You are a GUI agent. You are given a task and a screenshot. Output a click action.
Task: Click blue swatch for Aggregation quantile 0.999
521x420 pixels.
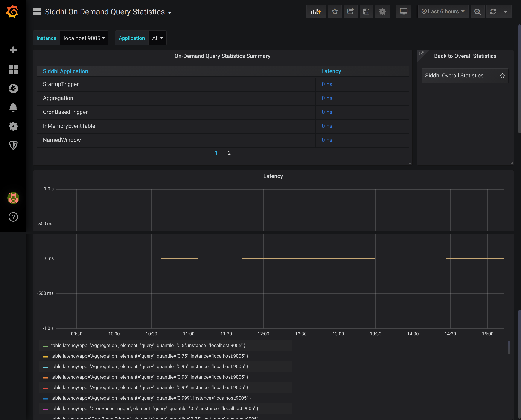(x=45, y=399)
